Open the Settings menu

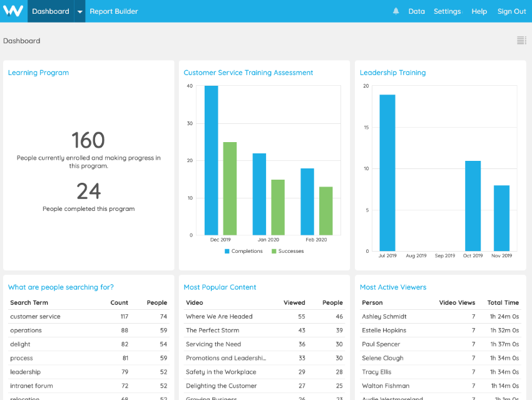[x=447, y=11]
